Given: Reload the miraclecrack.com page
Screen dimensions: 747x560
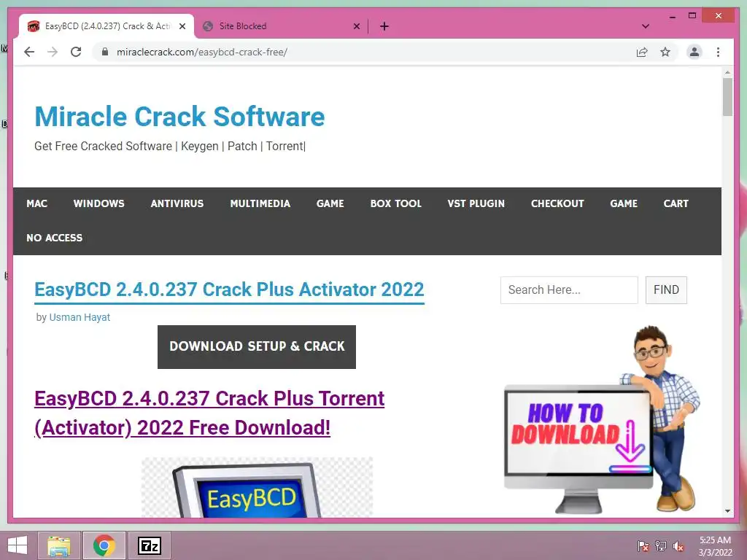Looking at the screenshot, I should (x=76, y=52).
